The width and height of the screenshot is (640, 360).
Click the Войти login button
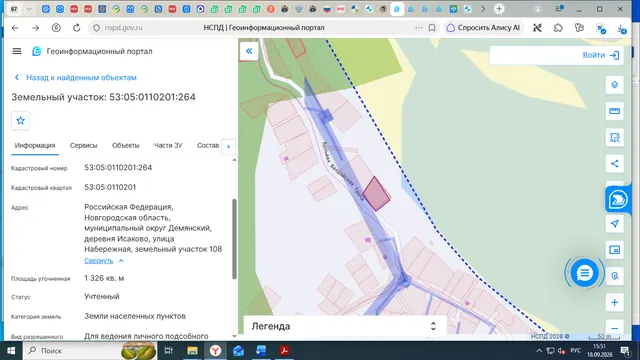click(601, 55)
